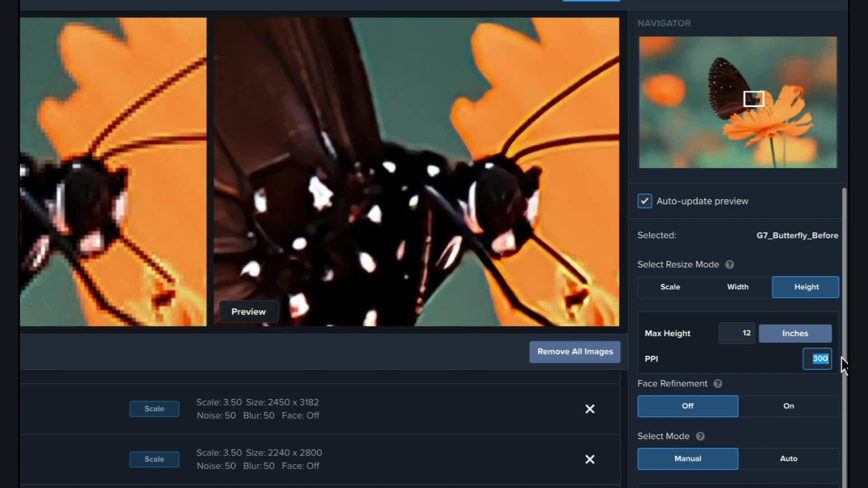The image size is (868, 488).
Task: Choose Width resize mode
Action: coord(737,287)
